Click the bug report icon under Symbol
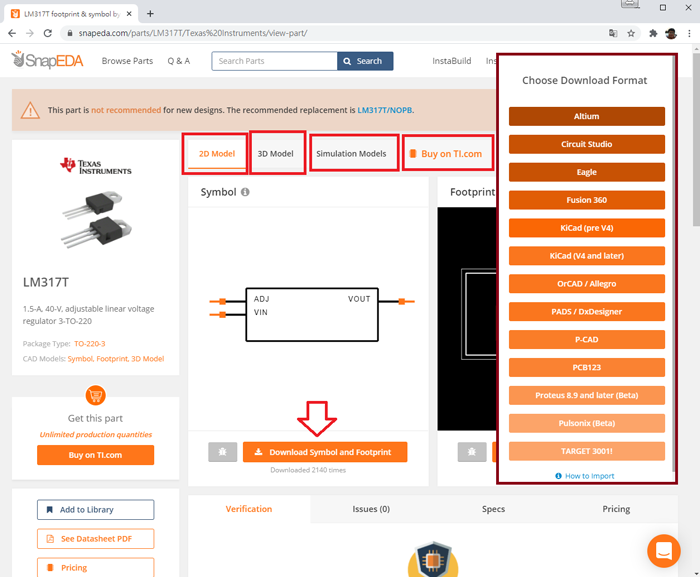The width and height of the screenshot is (700, 577). pos(223,452)
